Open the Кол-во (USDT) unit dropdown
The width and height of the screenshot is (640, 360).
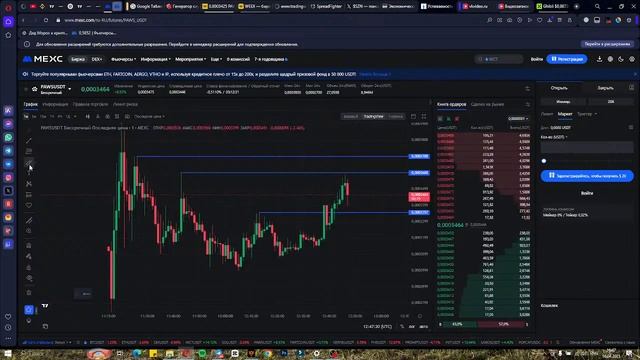(x=554, y=137)
